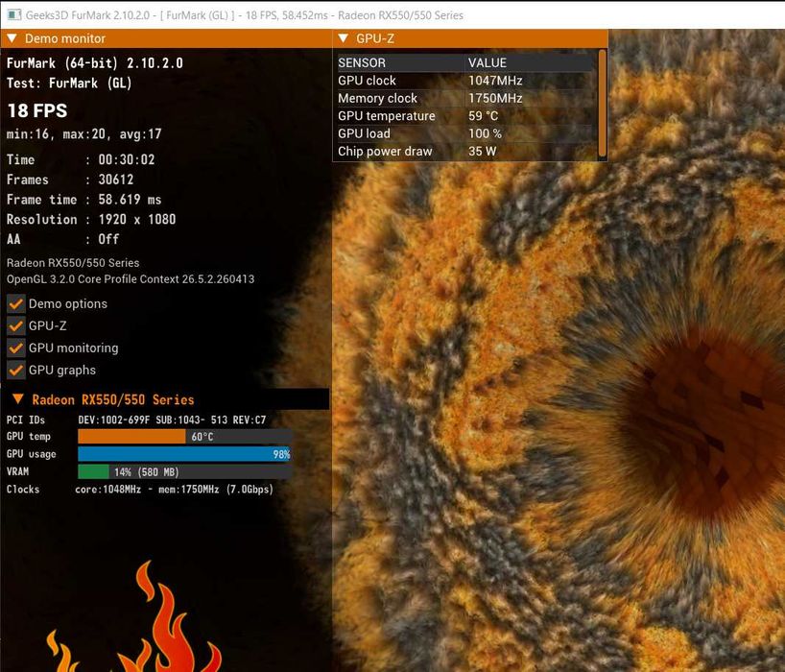The image size is (785, 672).
Task: Toggle the GPU graphs checkbox
Action: pyautogui.click(x=16, y=370)
